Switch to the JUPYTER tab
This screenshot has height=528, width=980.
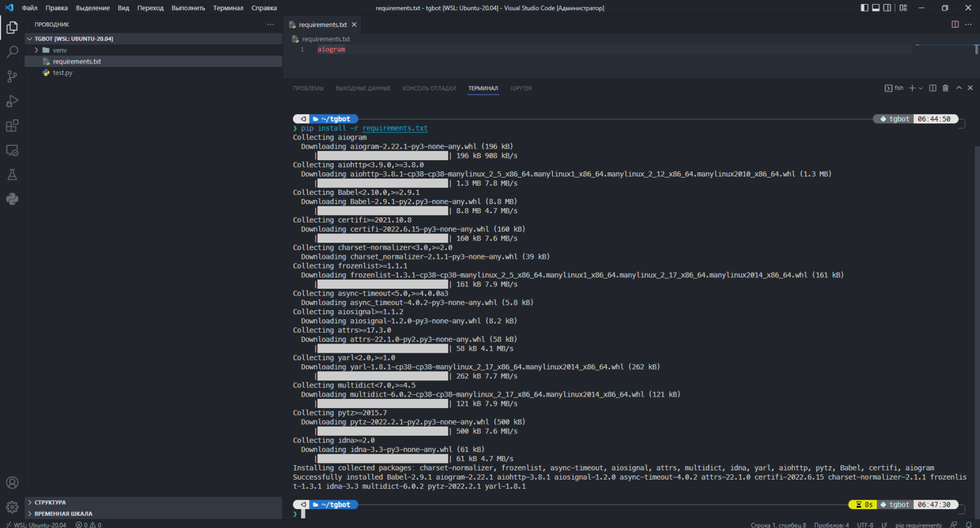[521, 88]
